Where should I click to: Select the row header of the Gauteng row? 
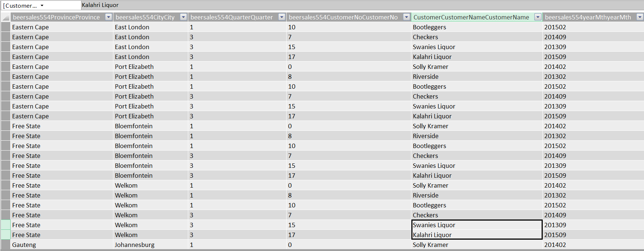tap(6, 245)
